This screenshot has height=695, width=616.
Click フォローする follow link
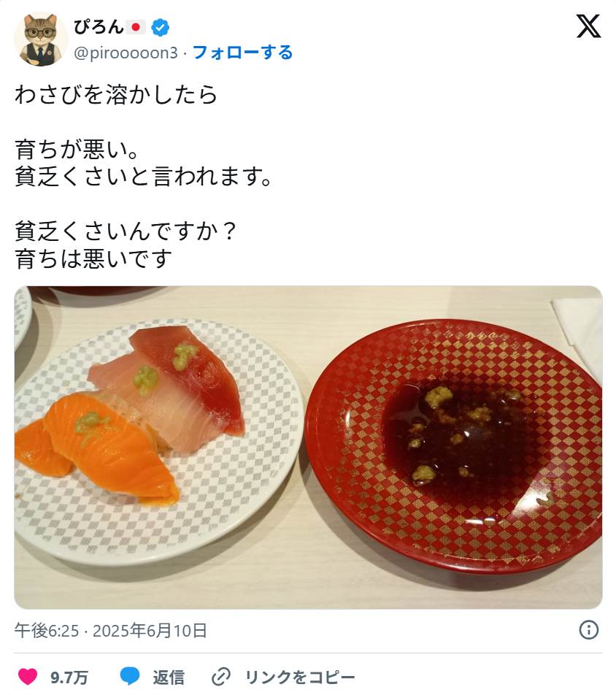tap(242, 53)
